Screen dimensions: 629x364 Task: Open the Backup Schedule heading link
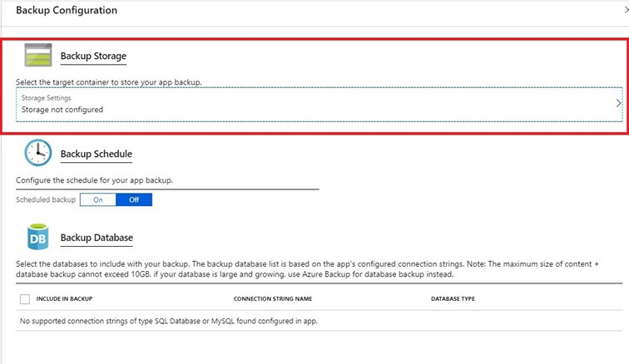pyautogui.click(x=97, y=154)
